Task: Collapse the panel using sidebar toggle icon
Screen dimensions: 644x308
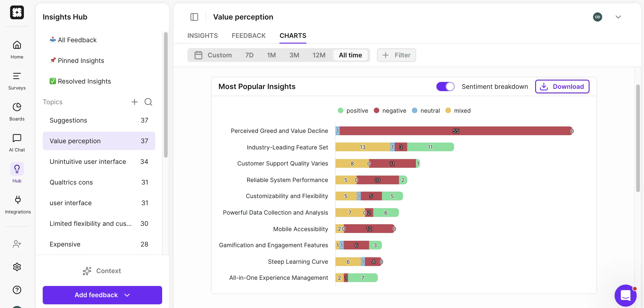Action: (x=194, y=17)
